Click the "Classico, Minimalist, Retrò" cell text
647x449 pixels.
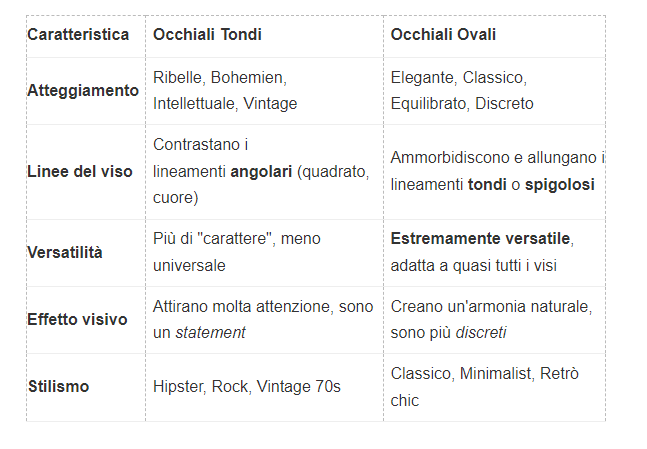[484, 374]
